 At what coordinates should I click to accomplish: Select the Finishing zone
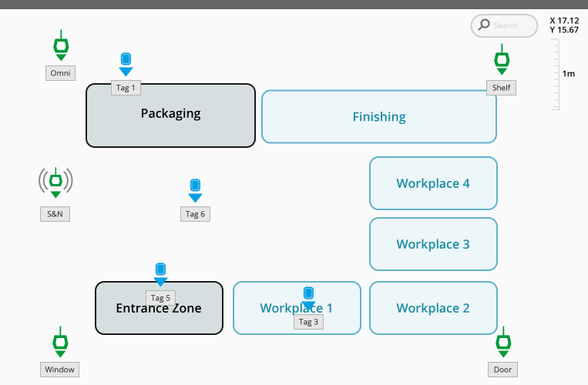[378, 117]
